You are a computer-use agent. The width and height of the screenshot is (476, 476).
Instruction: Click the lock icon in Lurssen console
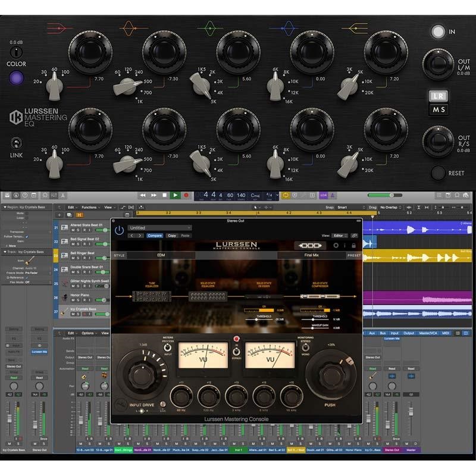(x=353, y=245)
